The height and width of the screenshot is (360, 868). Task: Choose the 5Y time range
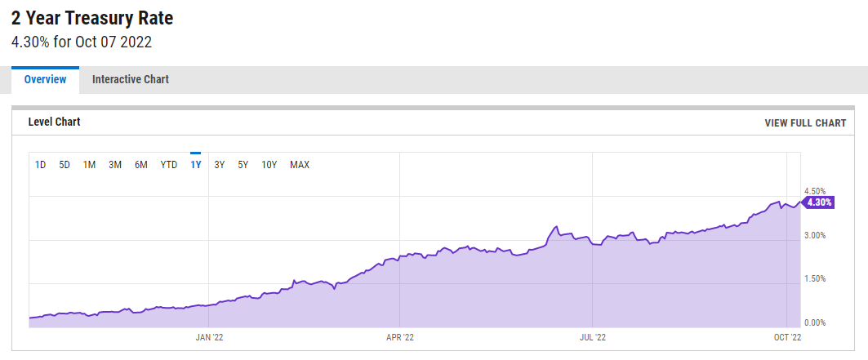coord(243,165)
